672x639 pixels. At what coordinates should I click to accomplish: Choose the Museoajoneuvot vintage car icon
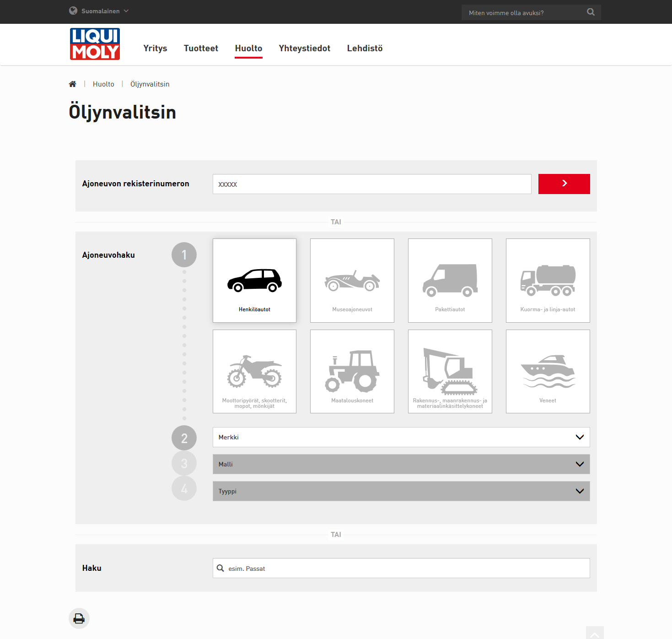click(x=352, y=280)
